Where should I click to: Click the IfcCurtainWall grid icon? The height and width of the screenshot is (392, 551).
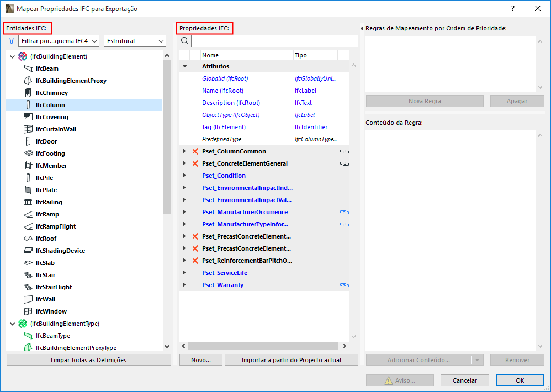tap(28, 129)
